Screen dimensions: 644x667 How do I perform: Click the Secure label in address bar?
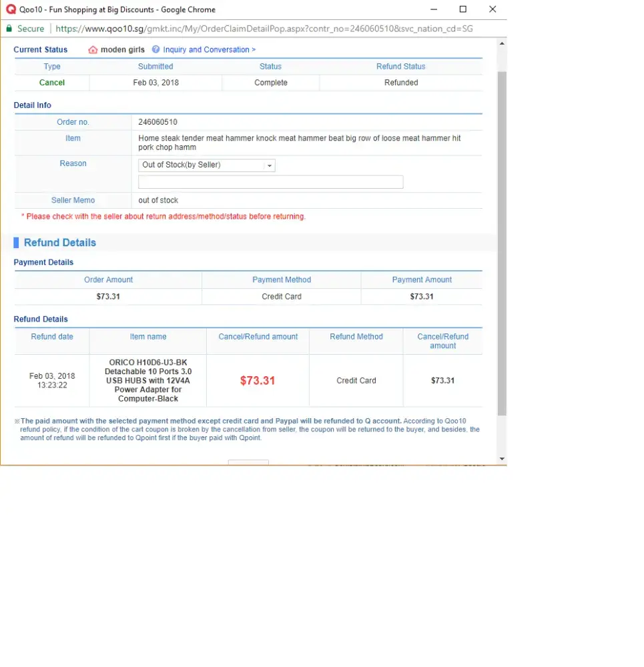tap(31, 29)
